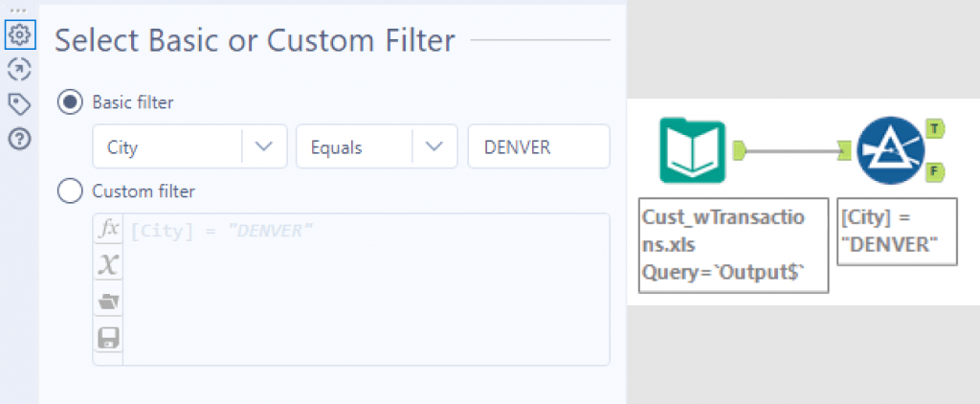Click the Help question mark icon
Image resolution: width=980 pixels, height=404 pixels.
[x=18, y=139]
